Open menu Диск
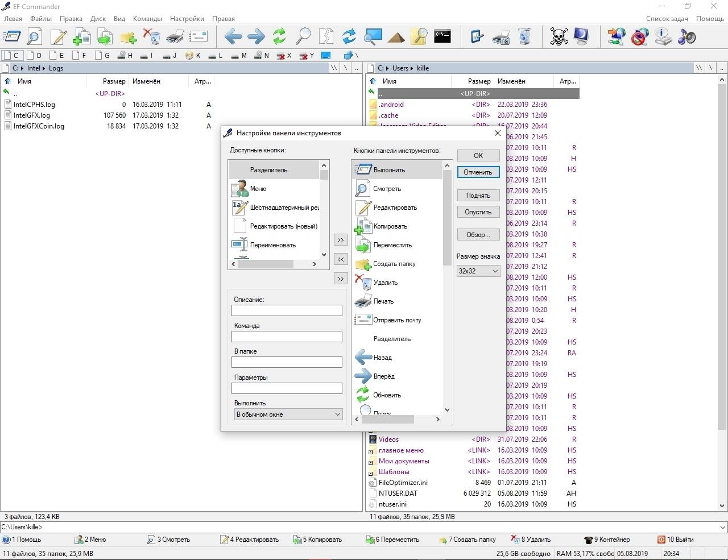Screen dimensions: 728x560 point(98,19)
